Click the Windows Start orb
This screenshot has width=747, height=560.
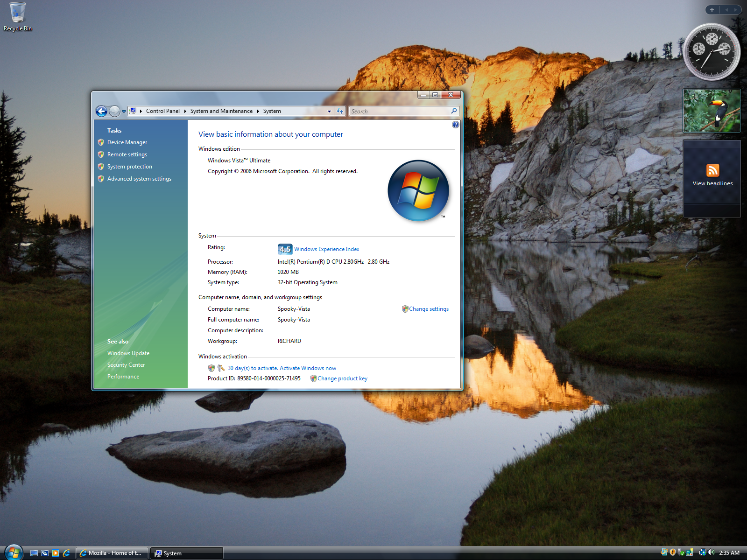[x=13, y=552]
